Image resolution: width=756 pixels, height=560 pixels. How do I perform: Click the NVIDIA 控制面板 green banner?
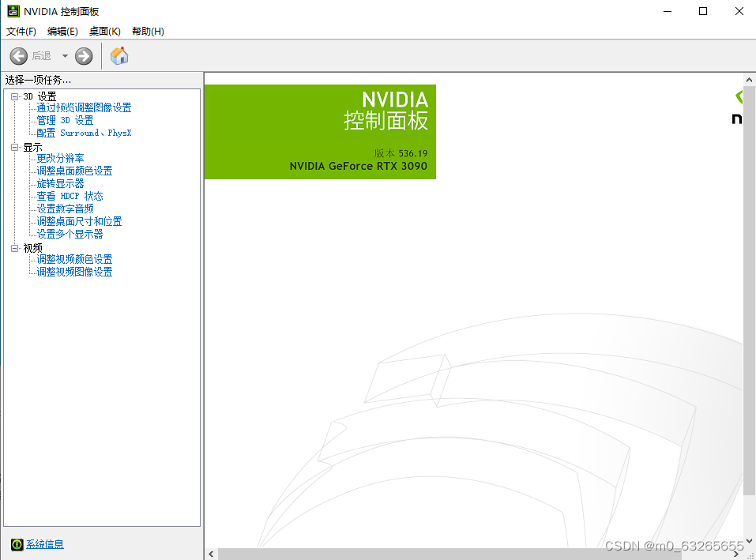[x=320, y=132]
